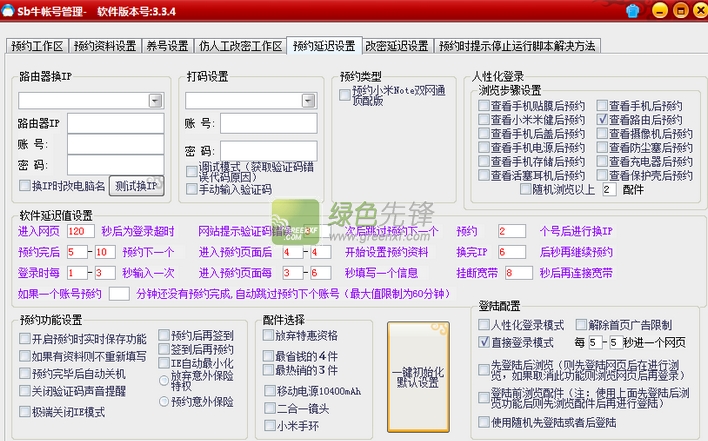Viewport: 708px width, 441px height.
Task: Check 查看保护壳后预约
Action: pos(602,176)
